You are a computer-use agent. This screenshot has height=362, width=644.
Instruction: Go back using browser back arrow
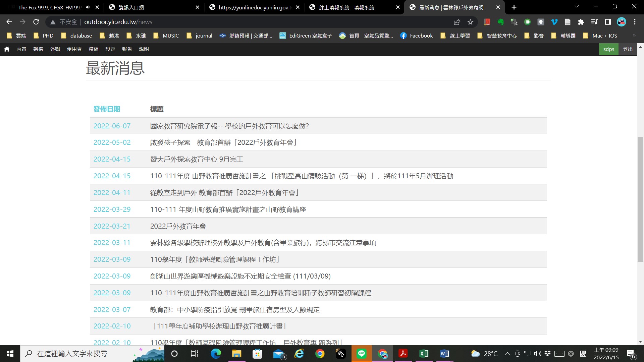click(9, 22)
